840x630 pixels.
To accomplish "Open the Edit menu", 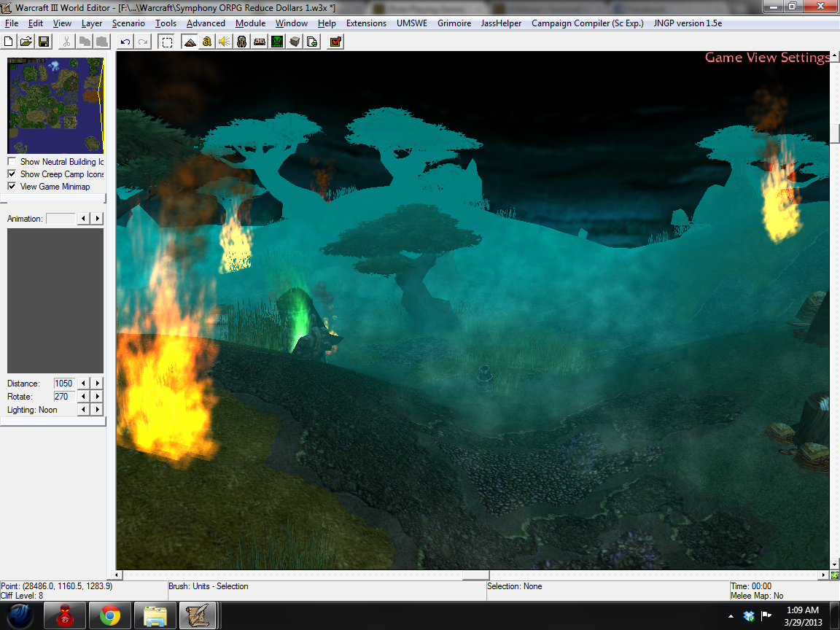I will [35, 23].
